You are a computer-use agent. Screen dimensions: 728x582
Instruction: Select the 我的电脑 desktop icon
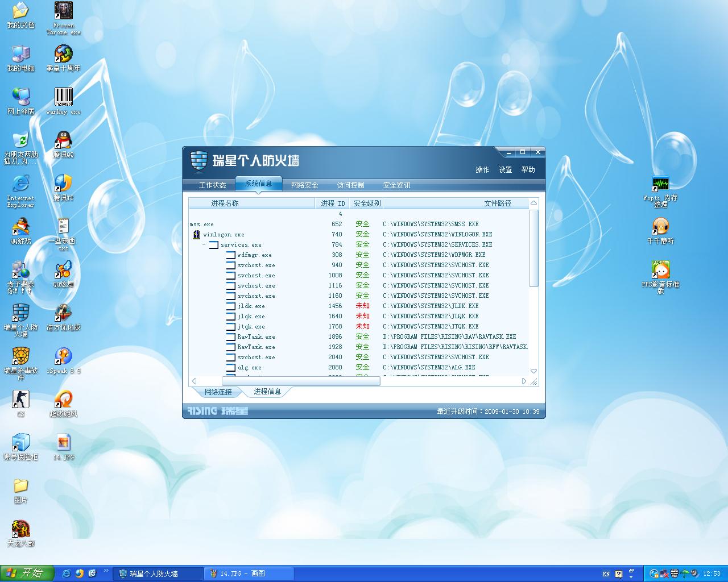point(20,59)
